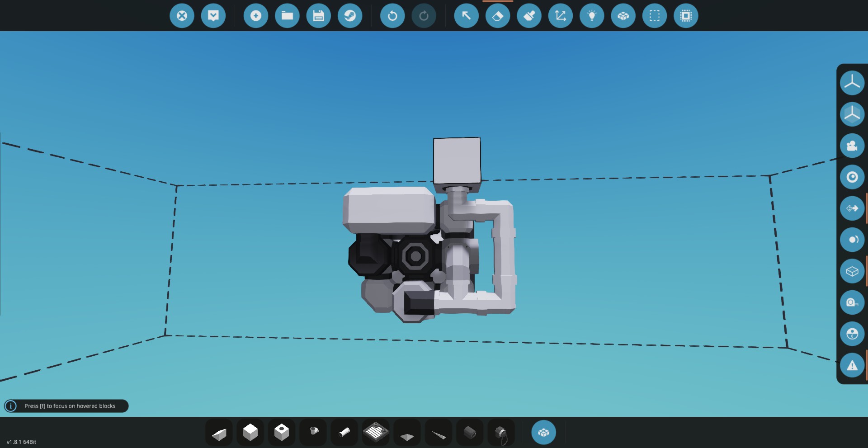Click the exit editor X button
The image size is (868, 448).
pyautogui.click(x=182, y=16)
